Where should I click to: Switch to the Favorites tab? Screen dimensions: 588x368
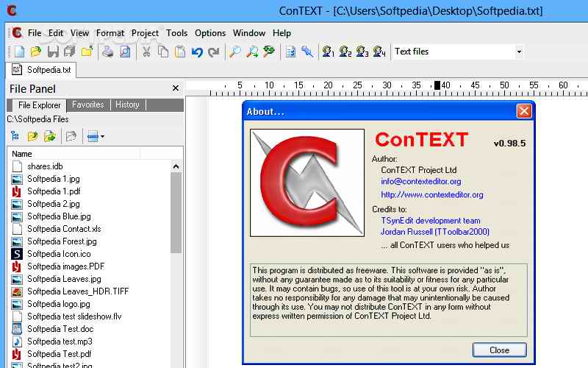coord(87,105)
